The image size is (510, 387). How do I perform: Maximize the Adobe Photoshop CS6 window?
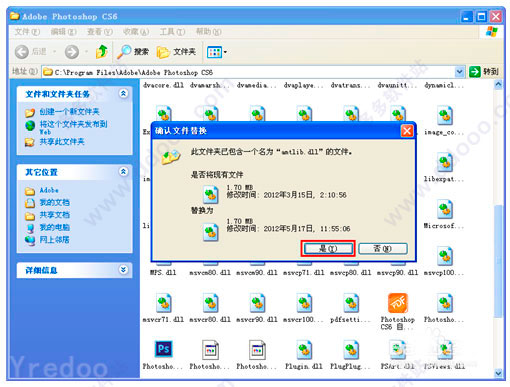click(481, 16)
